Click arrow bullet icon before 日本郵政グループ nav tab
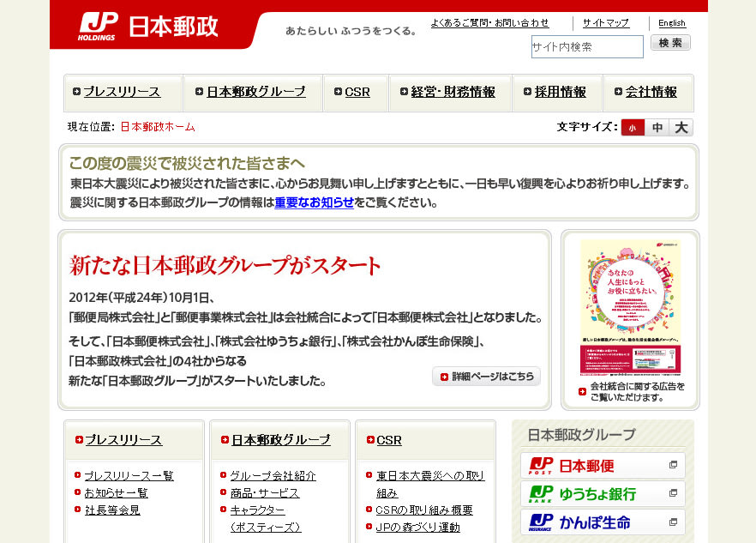 click(x=199, y=91)
